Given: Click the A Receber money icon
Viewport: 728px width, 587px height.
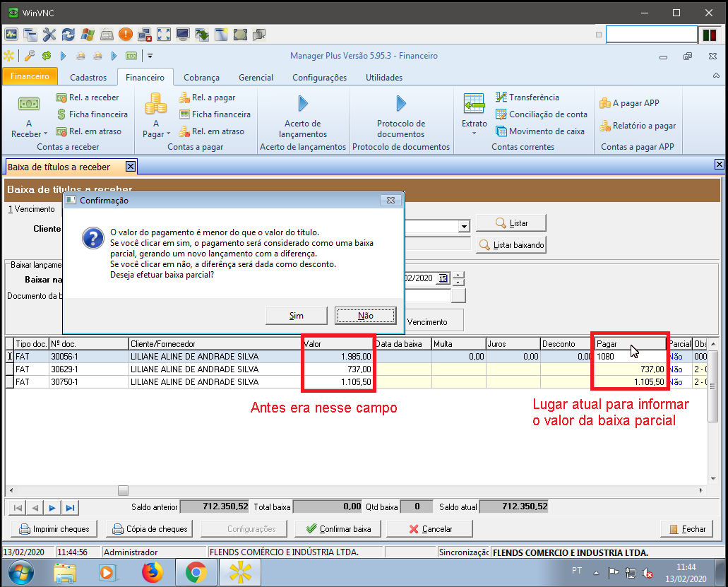Looking at the screenshot, I should 28,105.
